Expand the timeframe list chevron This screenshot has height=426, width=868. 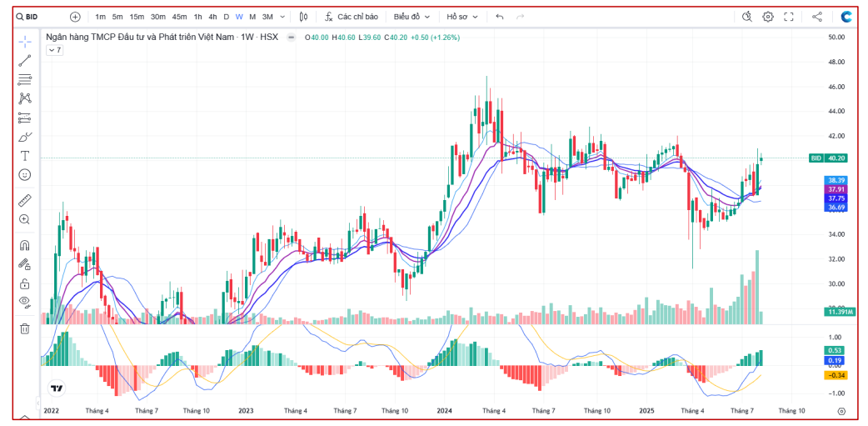283,17
